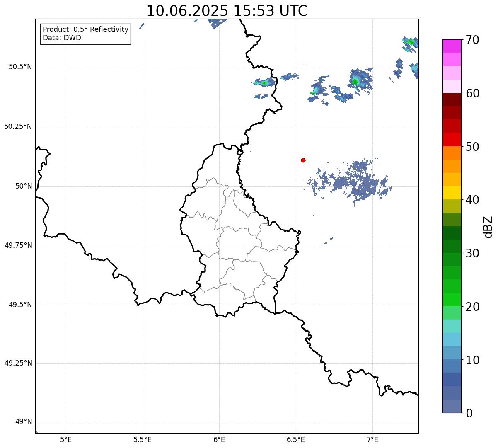
Task: Click the "49.5°N" latitude label
Action: tap(20, 305)
